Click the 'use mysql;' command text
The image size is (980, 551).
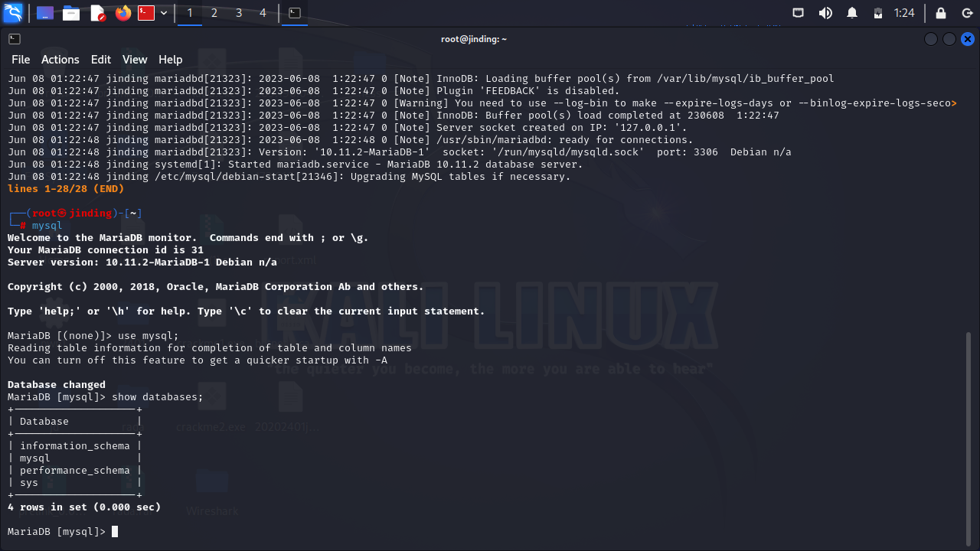pos(149,335)
